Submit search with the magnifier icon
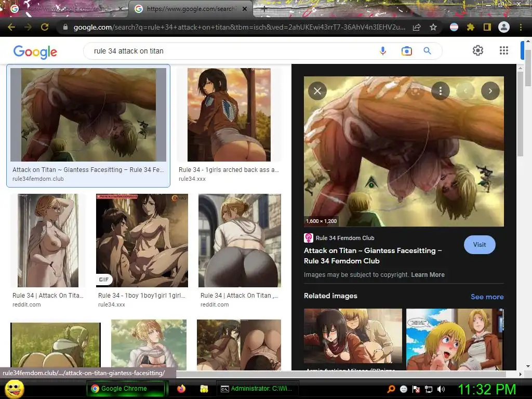Image resolution: width=532 pixels, height=399 pixels. 428,51
